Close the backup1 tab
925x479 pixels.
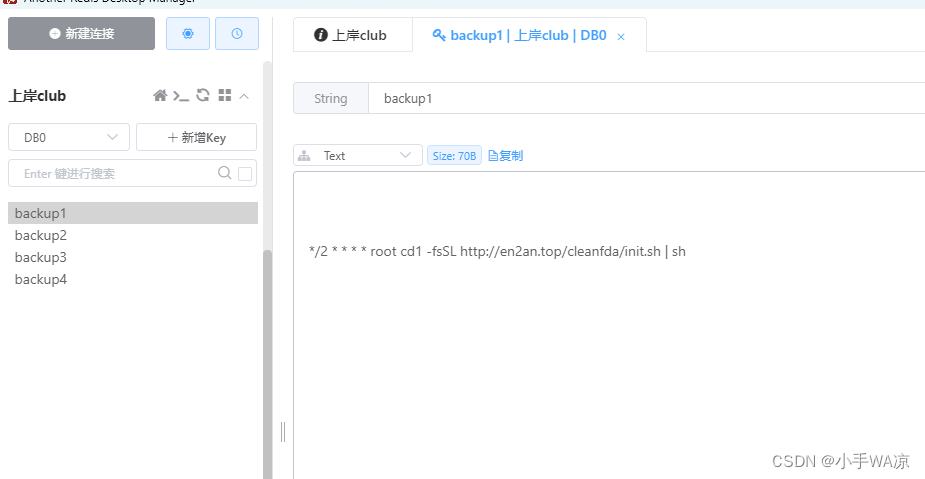[x=621, y=37]
